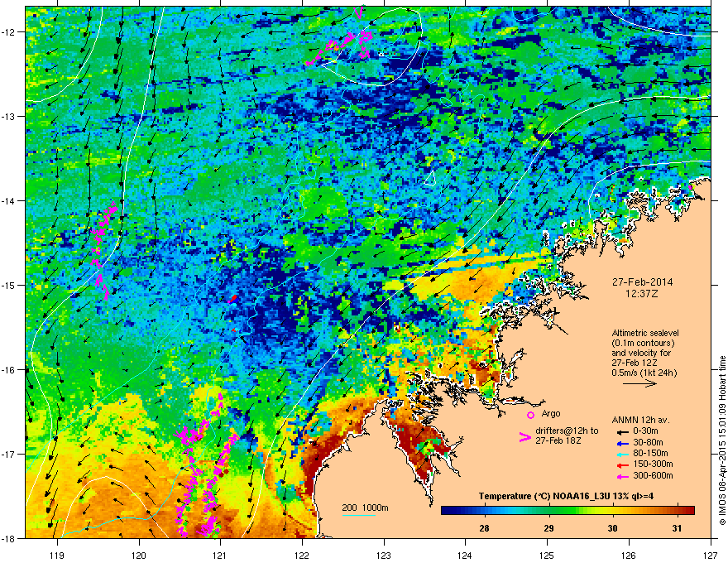The image size is (728, 563).
Task: Click longitude axis label '120'
Action: 139,555
